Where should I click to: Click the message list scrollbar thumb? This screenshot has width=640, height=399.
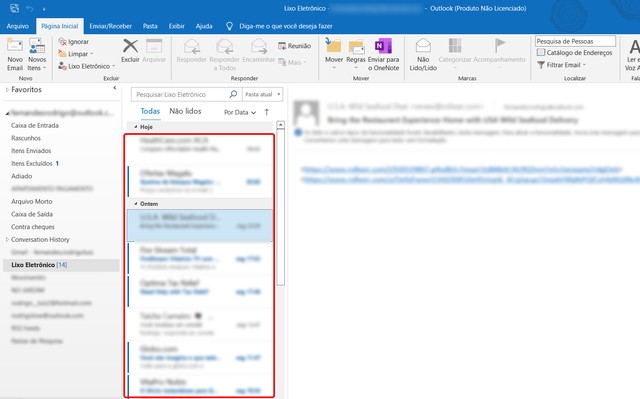pos(280,207)
